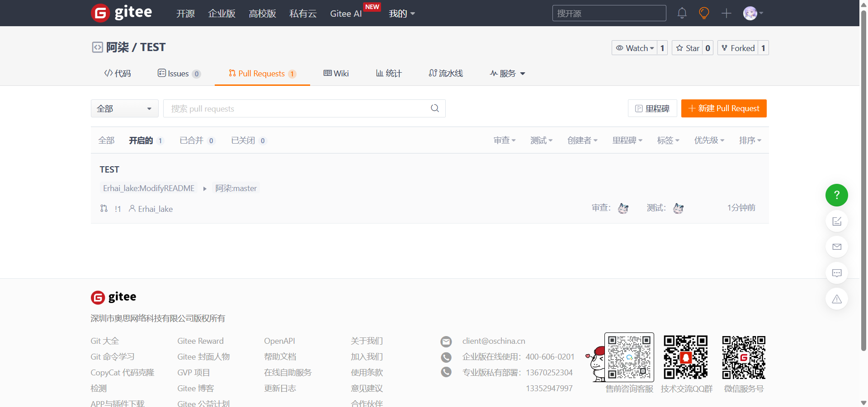
Task: Open the 全部 filter dropdown
Action: point(124,108)
